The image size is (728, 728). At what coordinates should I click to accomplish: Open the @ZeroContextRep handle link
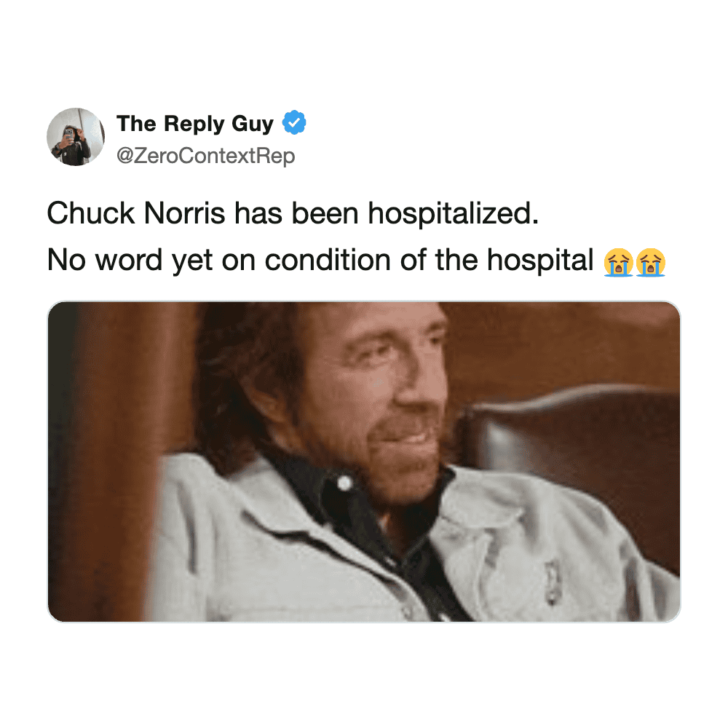pos(206,156)
